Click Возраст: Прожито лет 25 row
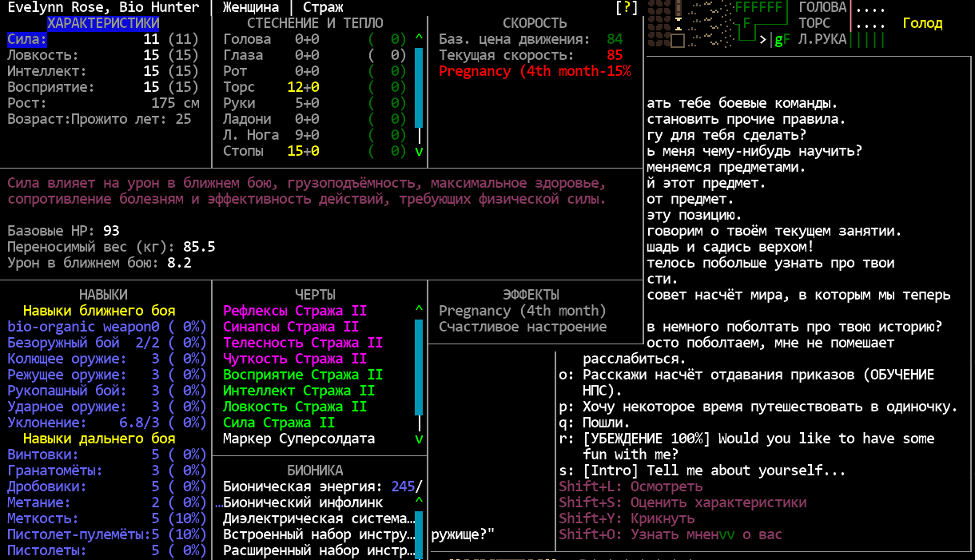This screenshot has height=560, width=975. click(x=99, y=119)
